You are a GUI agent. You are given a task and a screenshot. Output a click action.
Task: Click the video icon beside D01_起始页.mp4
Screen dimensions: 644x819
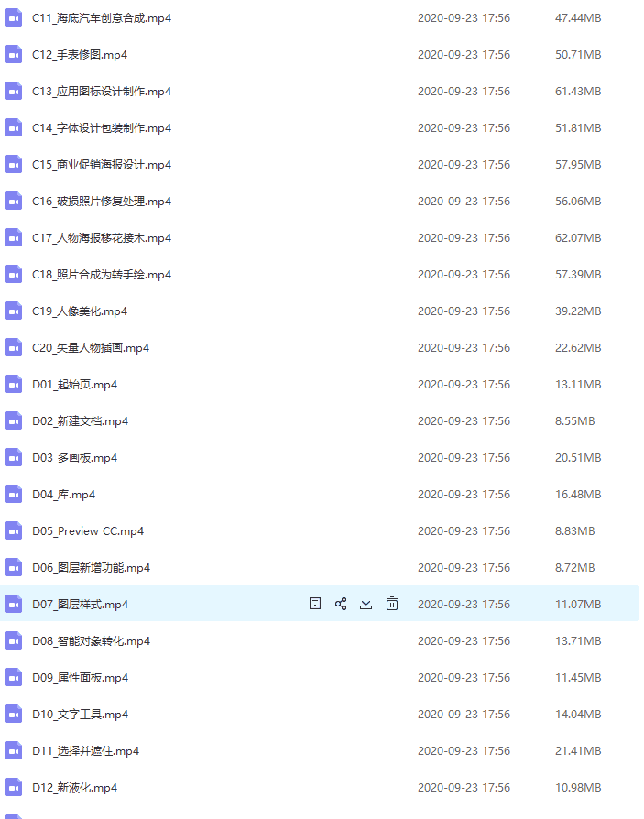coord(14,385)
